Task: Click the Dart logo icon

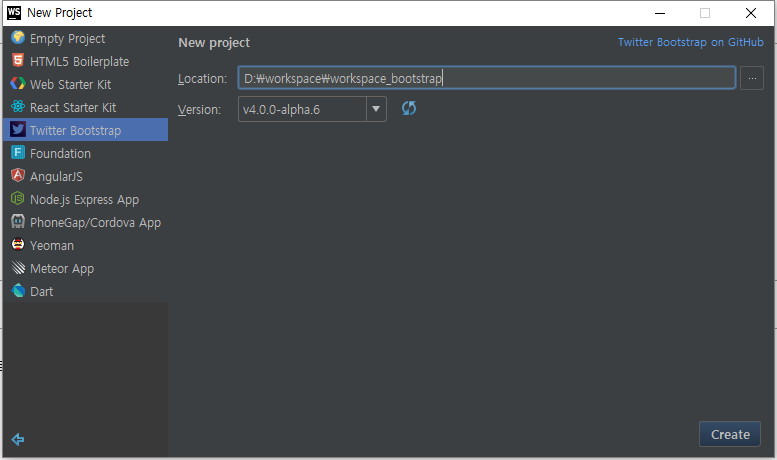Action: pos(18,290)
